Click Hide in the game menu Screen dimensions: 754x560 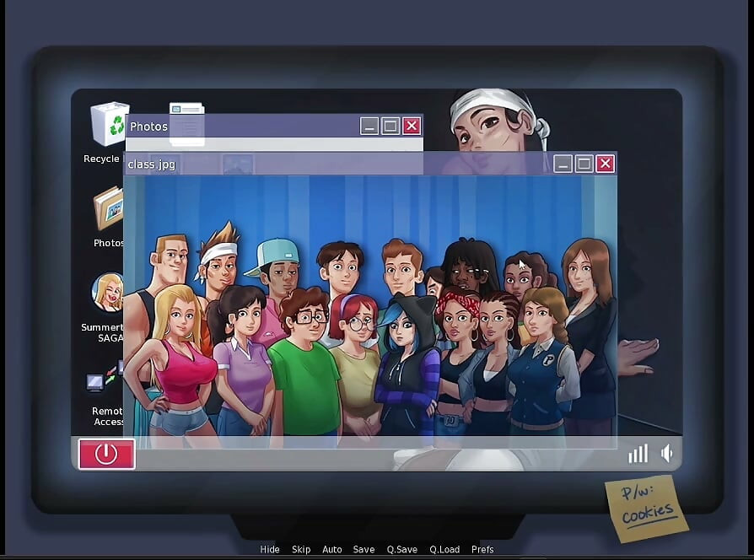(270, 549)
